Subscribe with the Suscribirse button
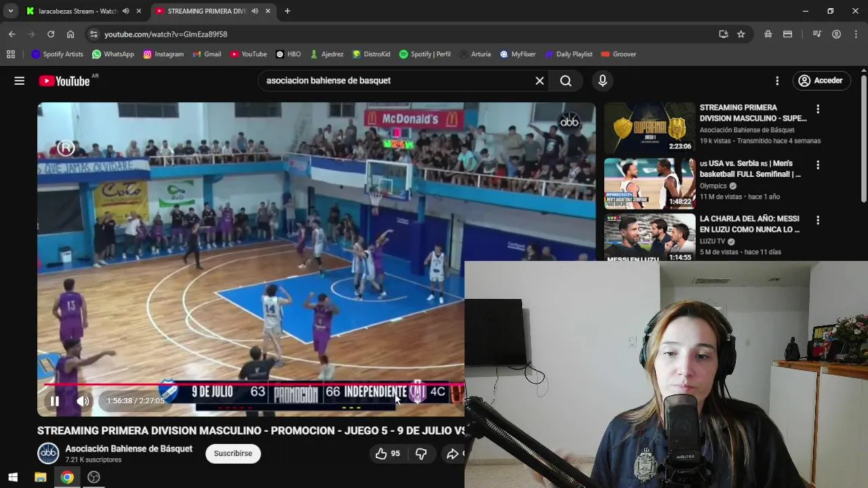Screen dimensions: 868x488 [233, 453]
